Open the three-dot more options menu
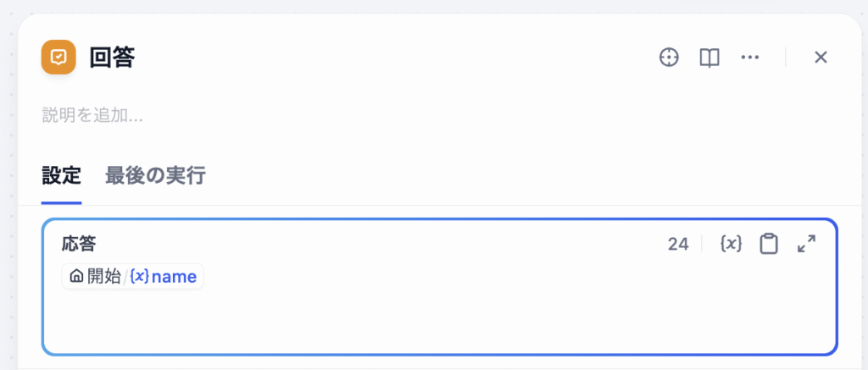This screenshot has width=868, height=370. [x=749, y=57]
